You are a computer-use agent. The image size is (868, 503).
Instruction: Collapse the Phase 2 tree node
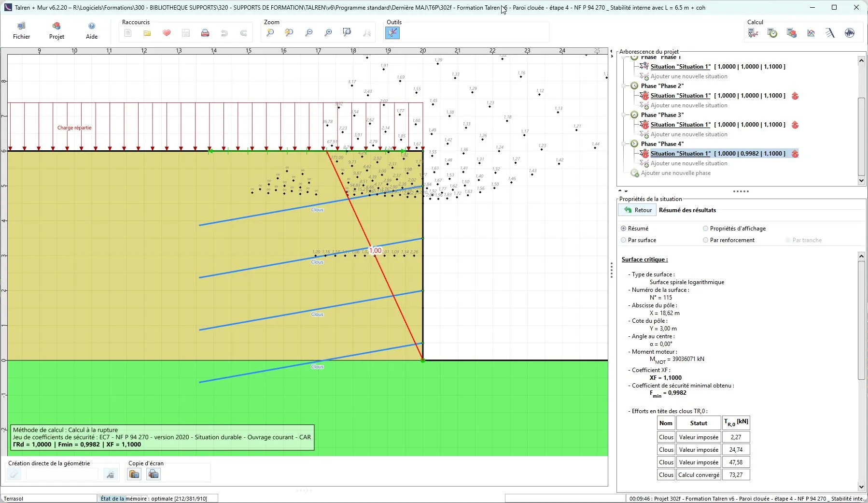tap(624, 86)
